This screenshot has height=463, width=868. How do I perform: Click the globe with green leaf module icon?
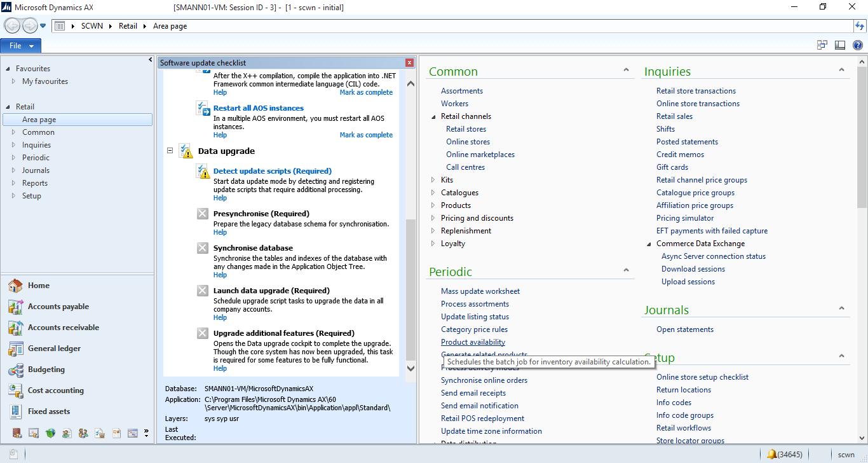coord(50,433)
